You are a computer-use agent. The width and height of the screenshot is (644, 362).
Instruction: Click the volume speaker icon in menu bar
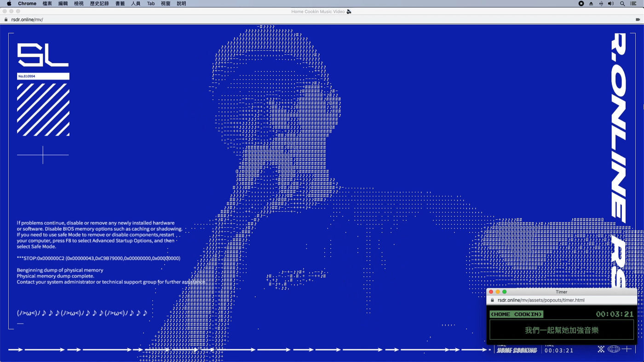tap(611, 4)
